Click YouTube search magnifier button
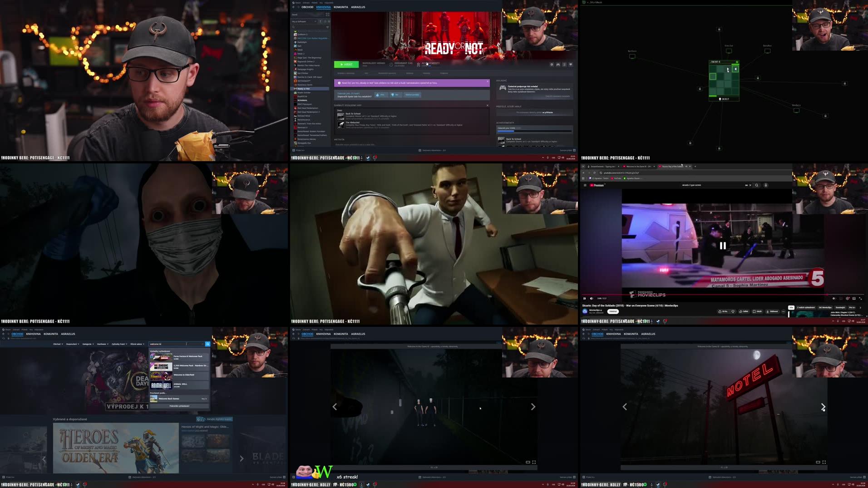This screenshot has width=868, height=488. tap(757, 185)
